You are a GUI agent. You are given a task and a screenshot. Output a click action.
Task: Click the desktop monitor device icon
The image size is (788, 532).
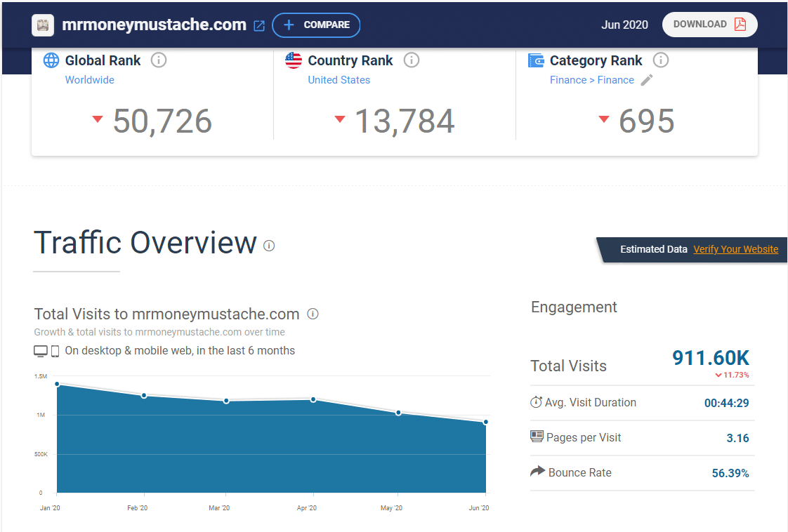(41, 351)
